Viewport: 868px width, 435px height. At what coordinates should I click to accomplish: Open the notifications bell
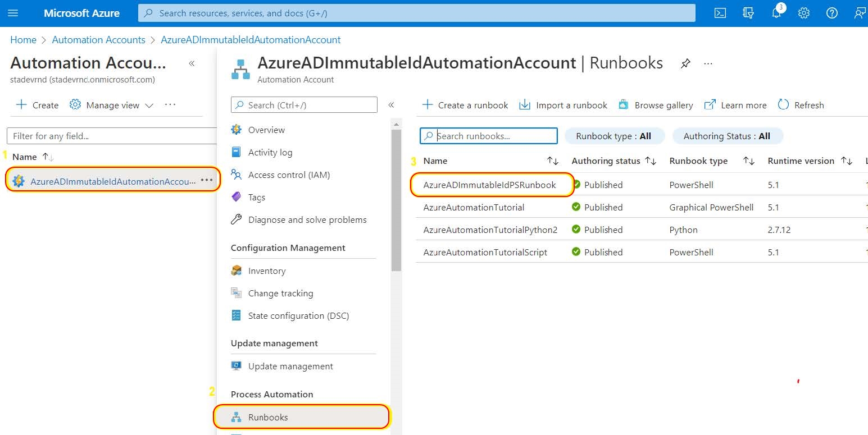776,13
